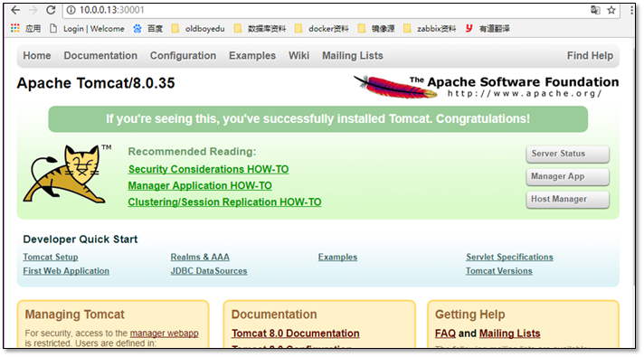644x357 pixels.
Task: Open Mailing Lists link under Getting Help
Action: click(x=510, y=334)
